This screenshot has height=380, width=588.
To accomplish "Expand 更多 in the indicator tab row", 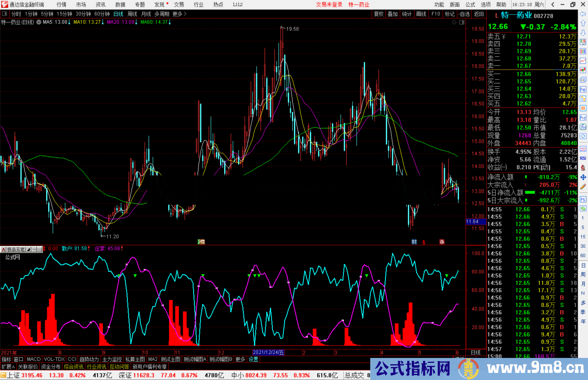I will pos(240,359).
